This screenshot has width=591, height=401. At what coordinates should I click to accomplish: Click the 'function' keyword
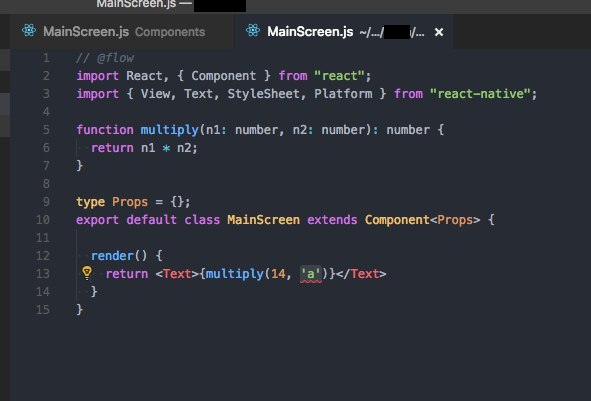105,130
